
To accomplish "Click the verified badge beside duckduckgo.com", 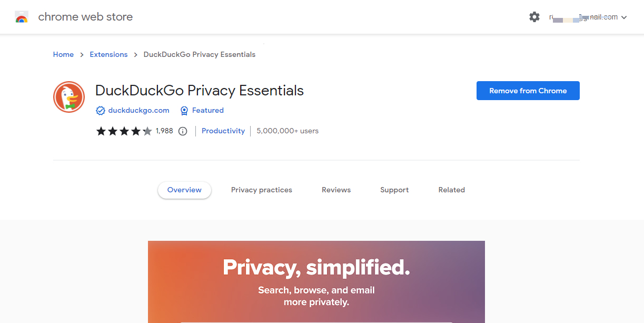I will 101,111.
